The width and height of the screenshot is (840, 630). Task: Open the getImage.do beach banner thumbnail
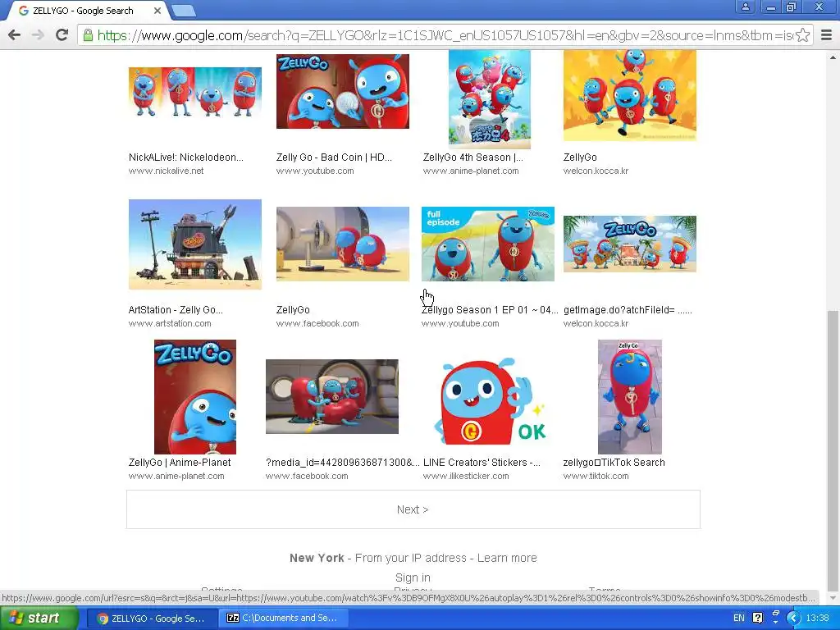(x=630, y=244)
